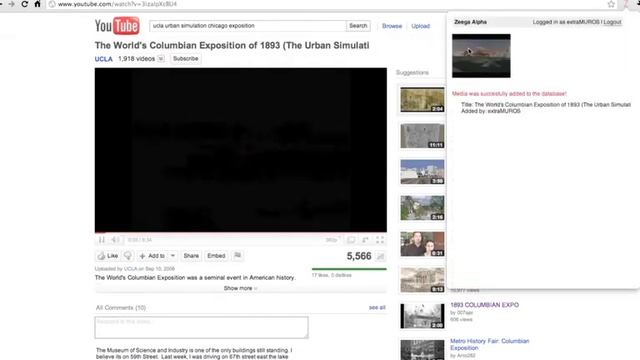Open the 1893 COLUMBIAN EXPO title link

pos(484,305)
